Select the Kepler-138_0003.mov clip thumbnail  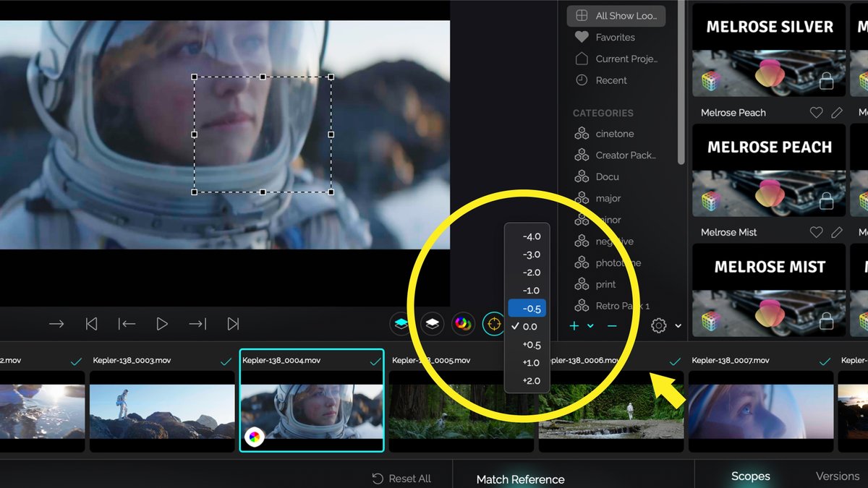pos(162,411)
